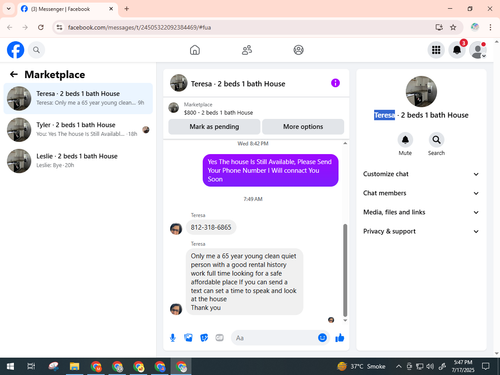
Task: Click the chat header title Teresa - 2 beds
Action: [x=238, y=84]
